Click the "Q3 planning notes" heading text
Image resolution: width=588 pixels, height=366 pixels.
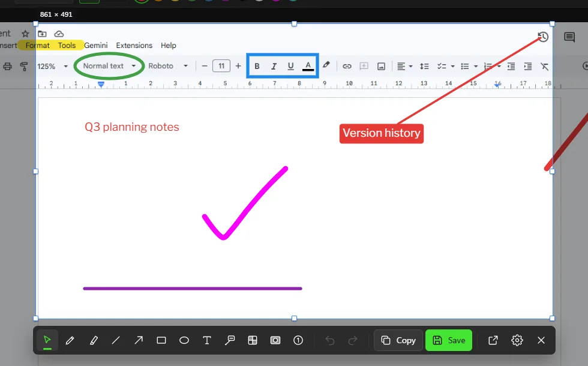point(131,127)
